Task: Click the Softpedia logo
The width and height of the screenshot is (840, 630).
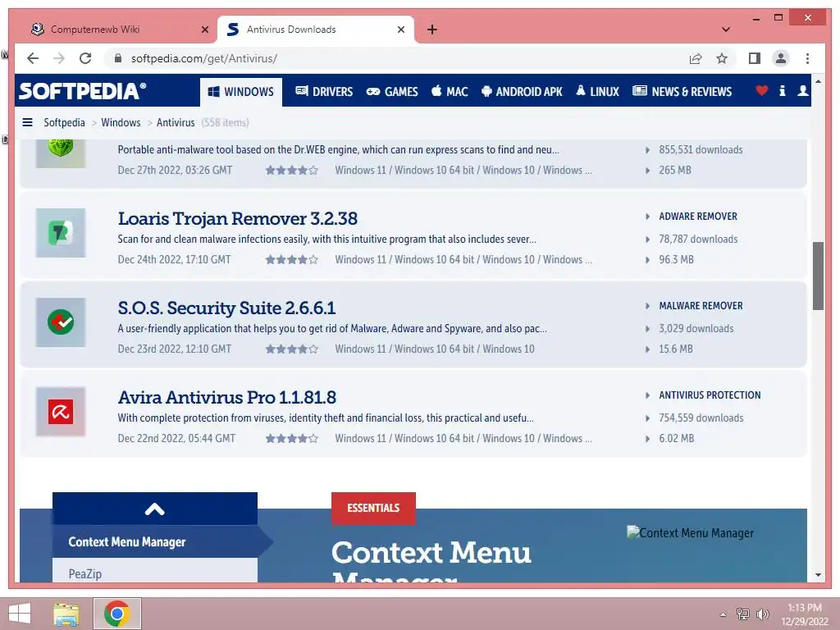Action: click(x=83, y=91)
